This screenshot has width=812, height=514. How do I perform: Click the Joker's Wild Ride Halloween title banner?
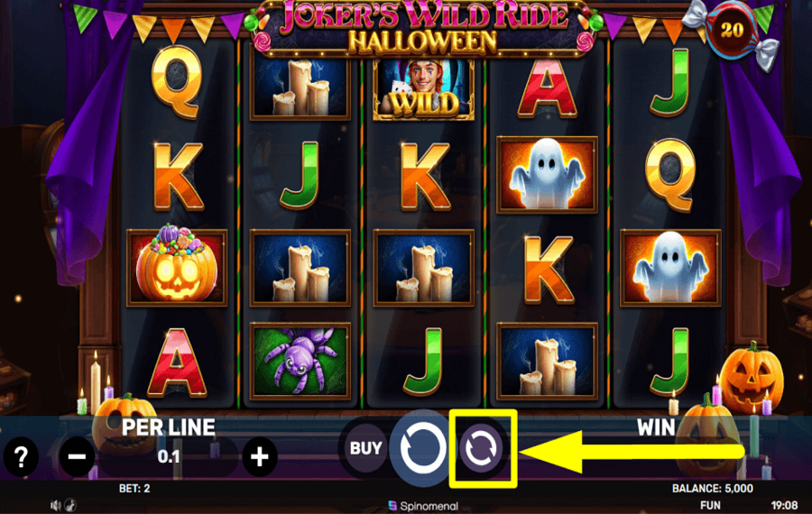tap(423, 28)
